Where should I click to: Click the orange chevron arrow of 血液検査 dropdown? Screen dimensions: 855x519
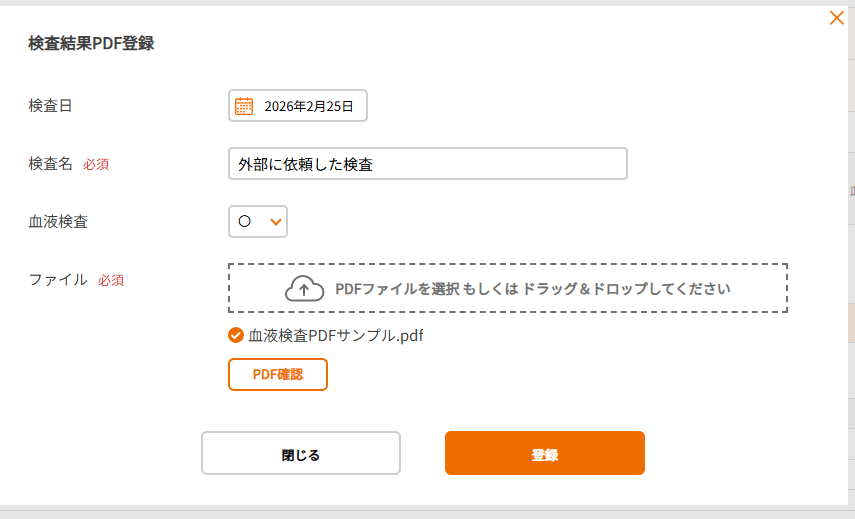point(276,222)
